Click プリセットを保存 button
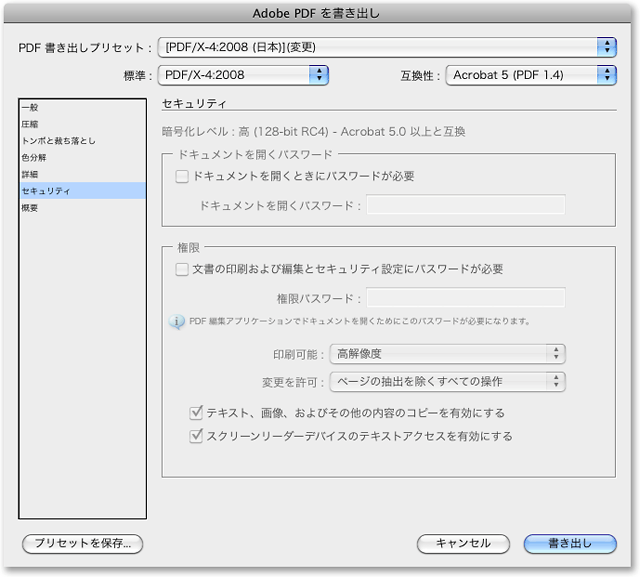640x577 pixels. [83, 543]
